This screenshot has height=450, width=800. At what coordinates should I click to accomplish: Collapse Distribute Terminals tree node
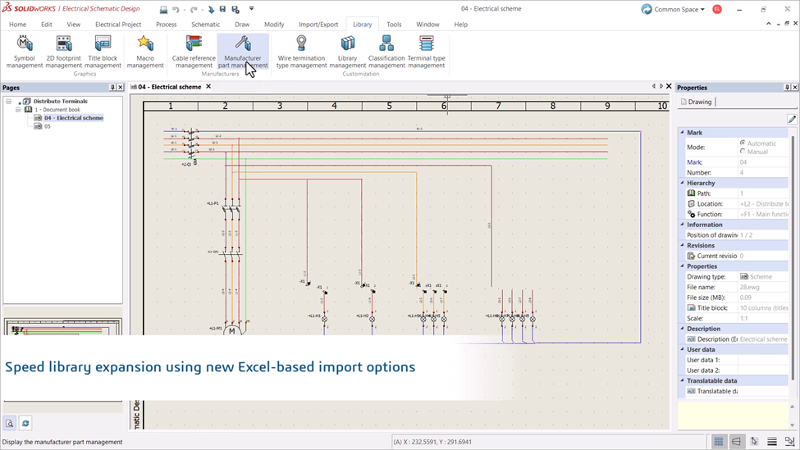coord(9,101)
